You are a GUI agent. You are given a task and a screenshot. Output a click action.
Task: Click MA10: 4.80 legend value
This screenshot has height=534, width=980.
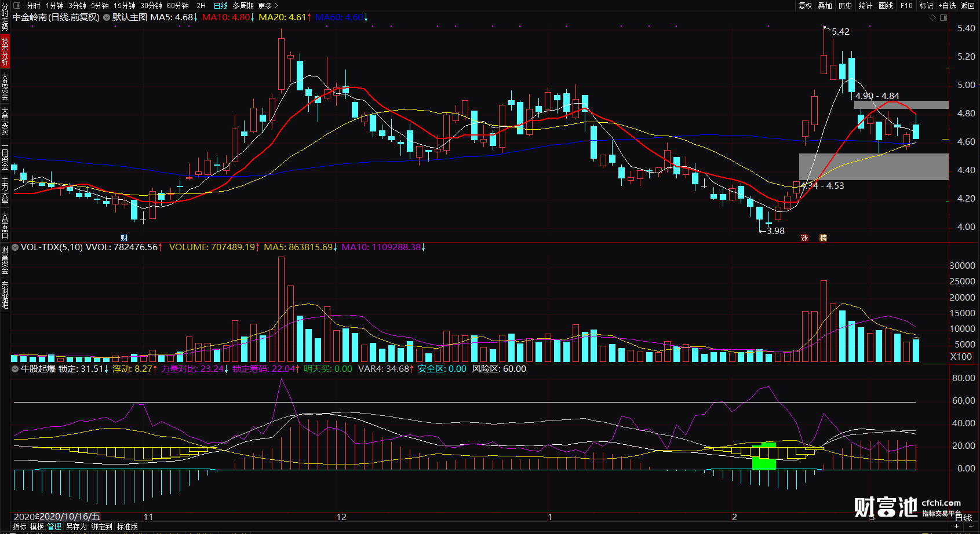228,17
